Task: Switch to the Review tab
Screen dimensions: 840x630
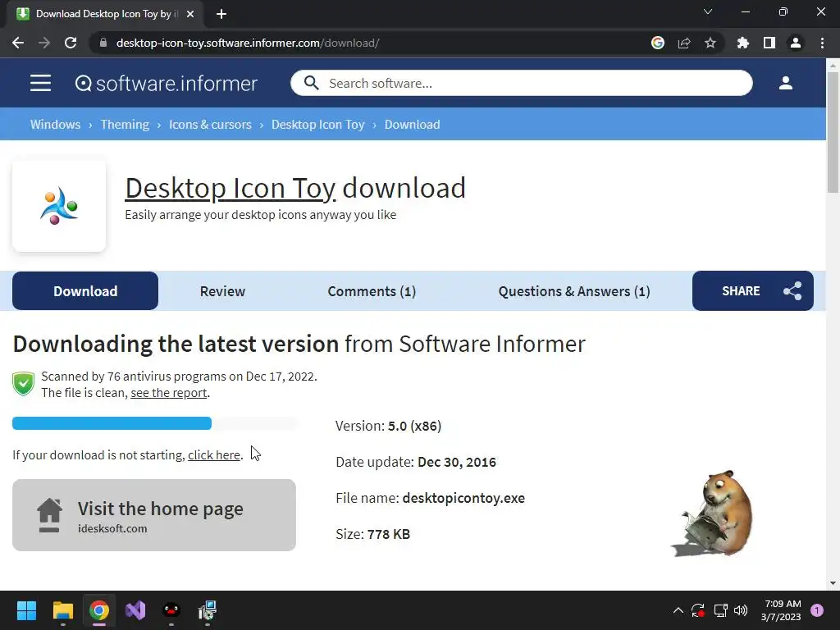Action: click(222, 291)
